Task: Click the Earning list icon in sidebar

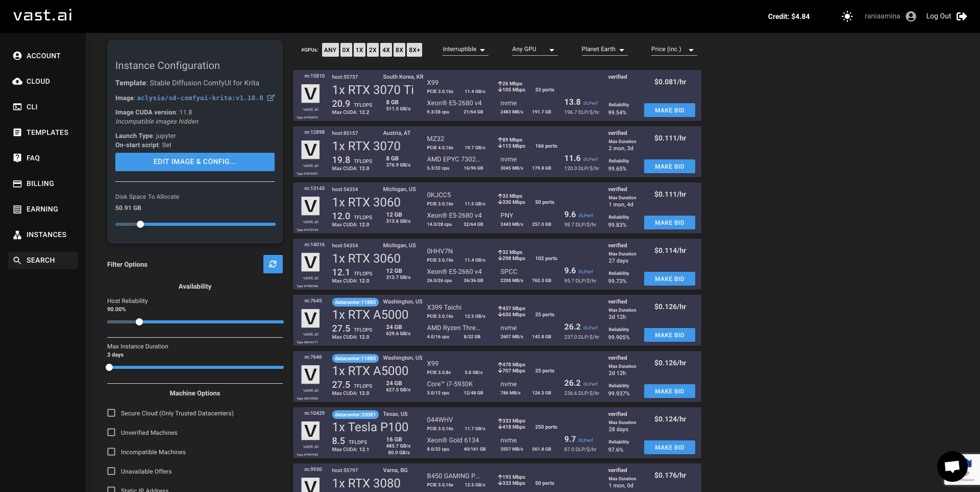Action: pyautogui.click(x=17, y=209)
